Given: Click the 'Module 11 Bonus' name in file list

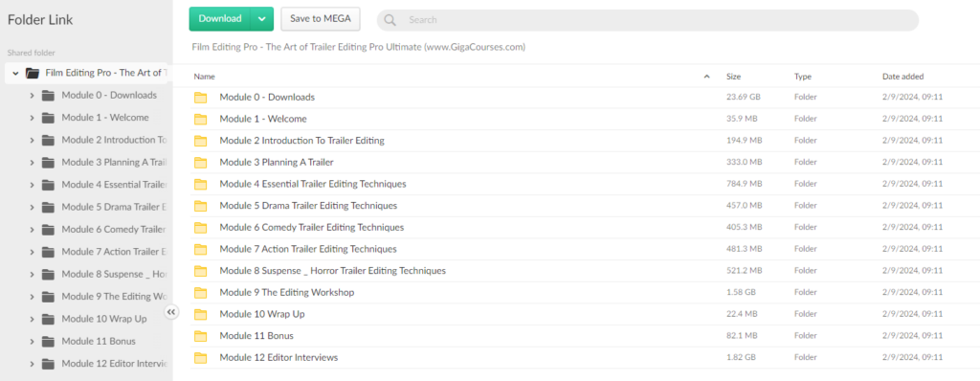Looking at the screenshot, I should point(256,336).
